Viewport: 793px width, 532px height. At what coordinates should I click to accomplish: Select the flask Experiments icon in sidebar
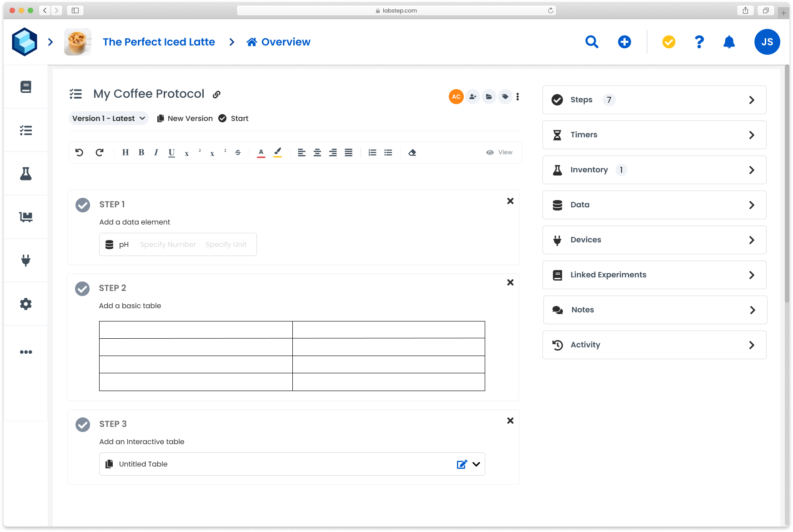26,173
